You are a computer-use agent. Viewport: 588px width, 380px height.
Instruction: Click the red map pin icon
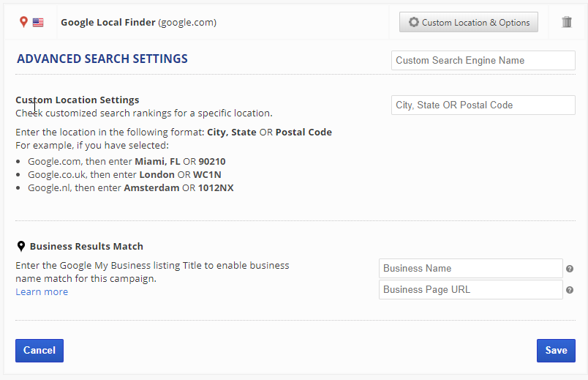pos(23,22)
